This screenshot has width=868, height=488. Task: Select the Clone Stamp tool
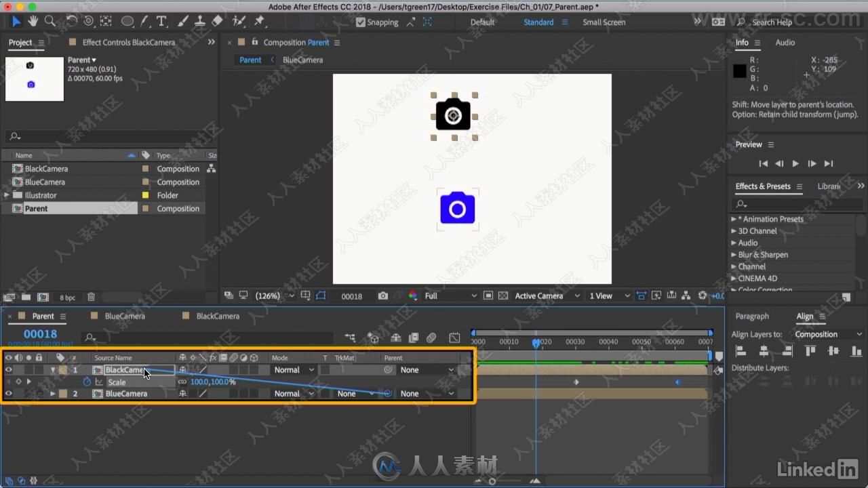coord(200,22)
